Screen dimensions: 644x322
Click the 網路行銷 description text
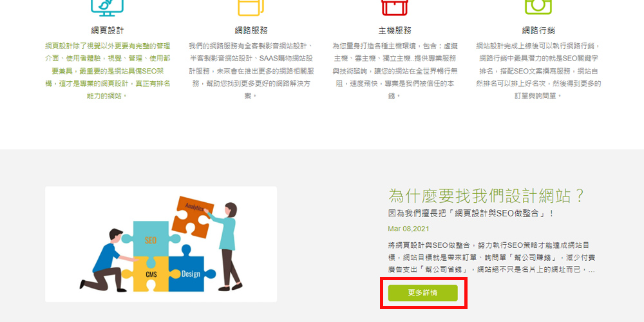538,71
